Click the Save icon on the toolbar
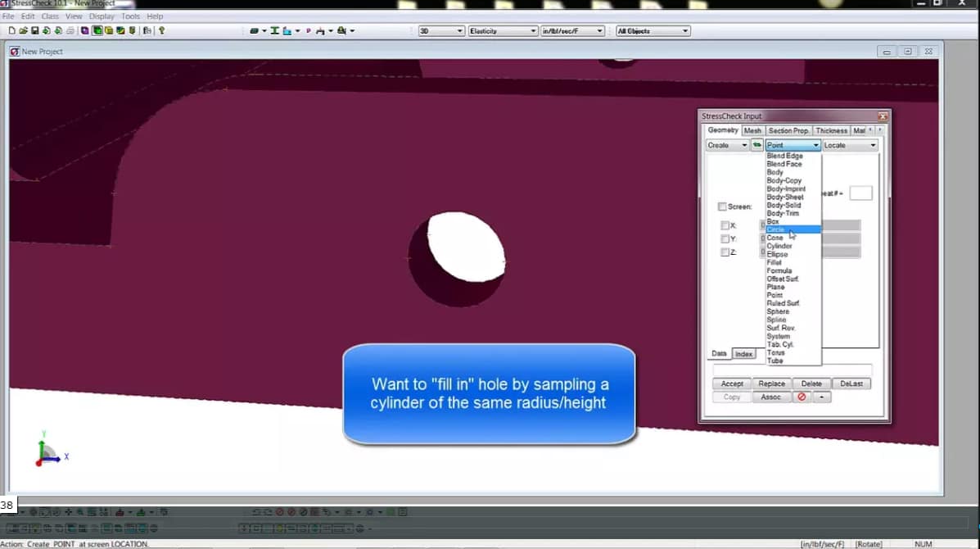The height and width of the screenshot is (549, 980). pos(34,30)
